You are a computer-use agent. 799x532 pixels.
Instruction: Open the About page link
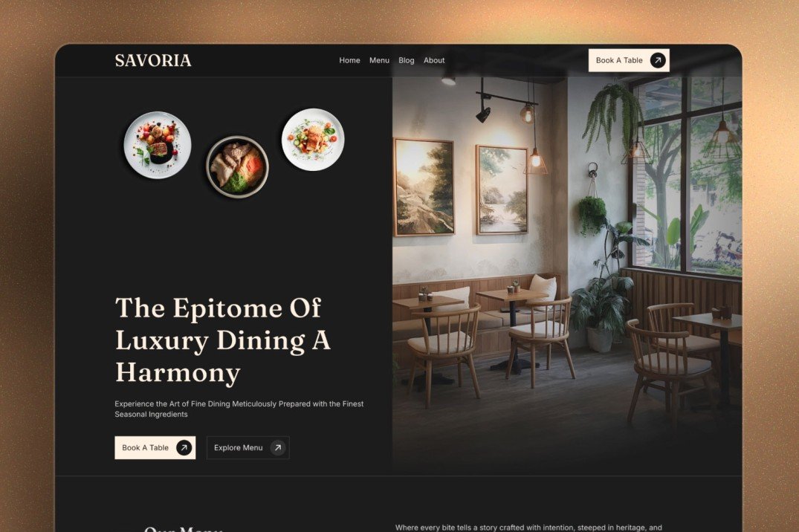[434, 60]
